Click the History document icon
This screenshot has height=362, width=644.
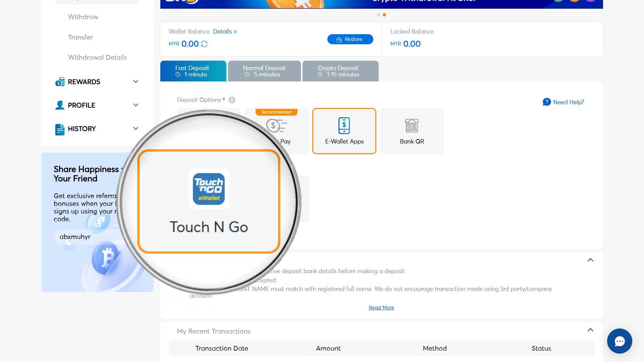point(60,129)
